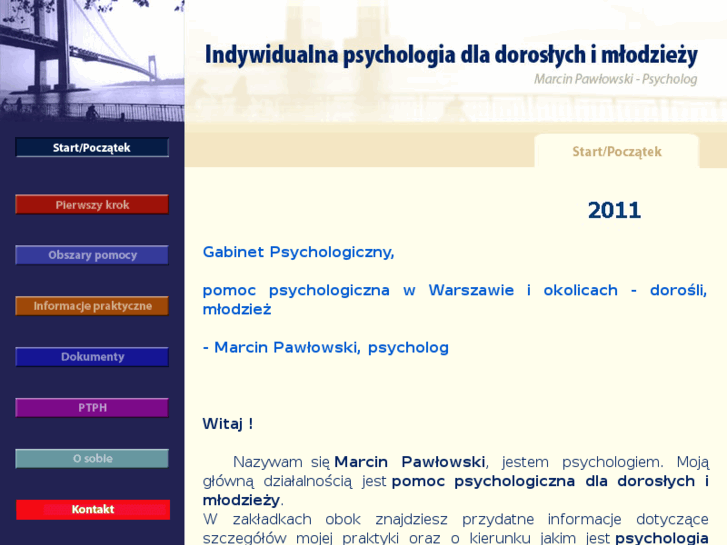Click the Witaj ! greeting text
727x545 pixels.
click(227, 424)
